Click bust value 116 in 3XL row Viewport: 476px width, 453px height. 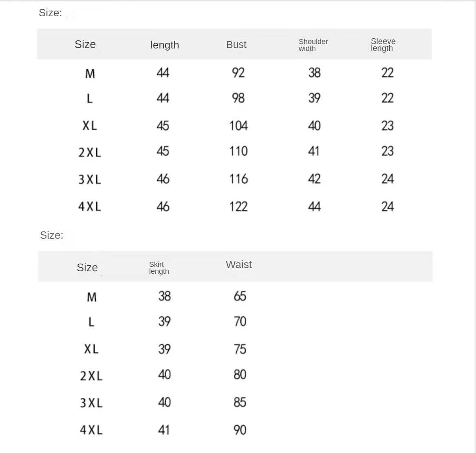(x=238, y=179)
